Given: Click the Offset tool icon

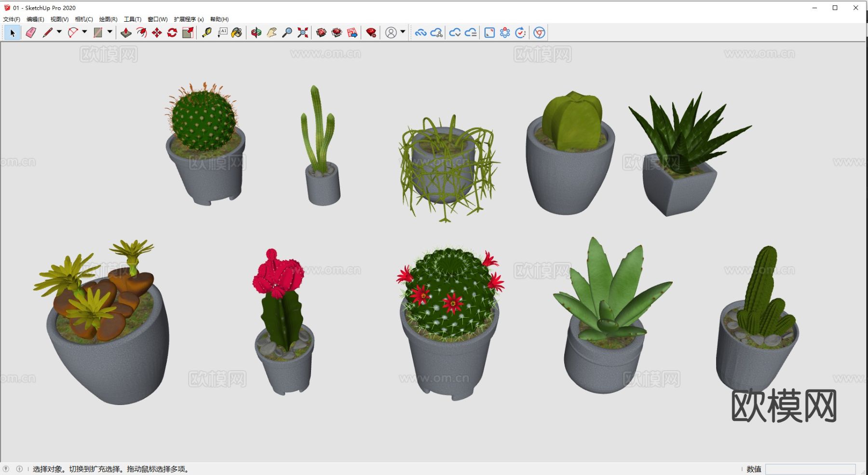Looking at the screenshot, I should pyautogui.click(x=141, y=32).
